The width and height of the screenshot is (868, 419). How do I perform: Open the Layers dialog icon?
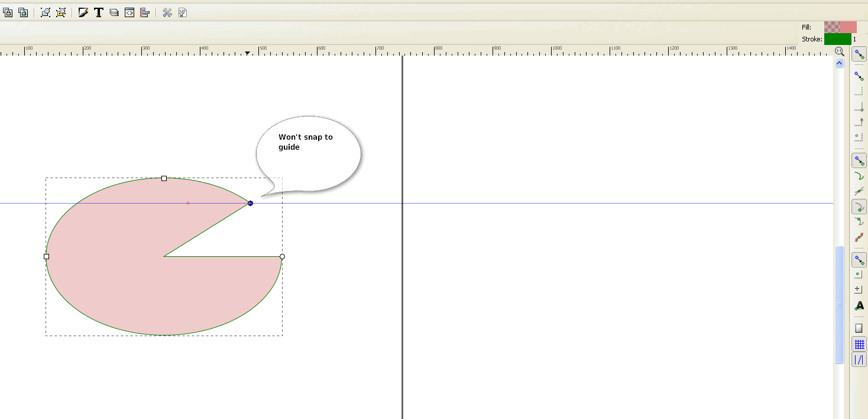[x=114, y=12]
